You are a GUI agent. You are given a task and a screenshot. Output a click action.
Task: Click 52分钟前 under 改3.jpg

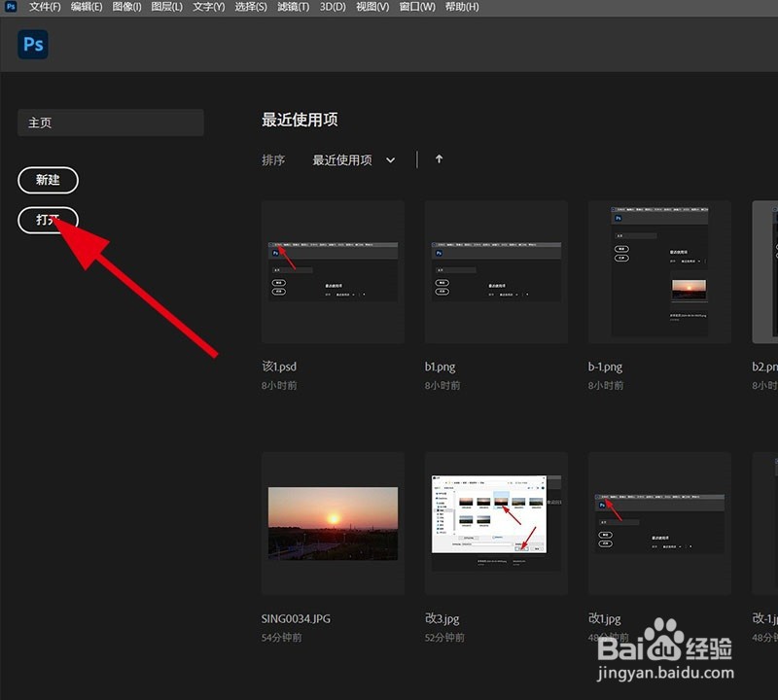click(x=444, y=638)
